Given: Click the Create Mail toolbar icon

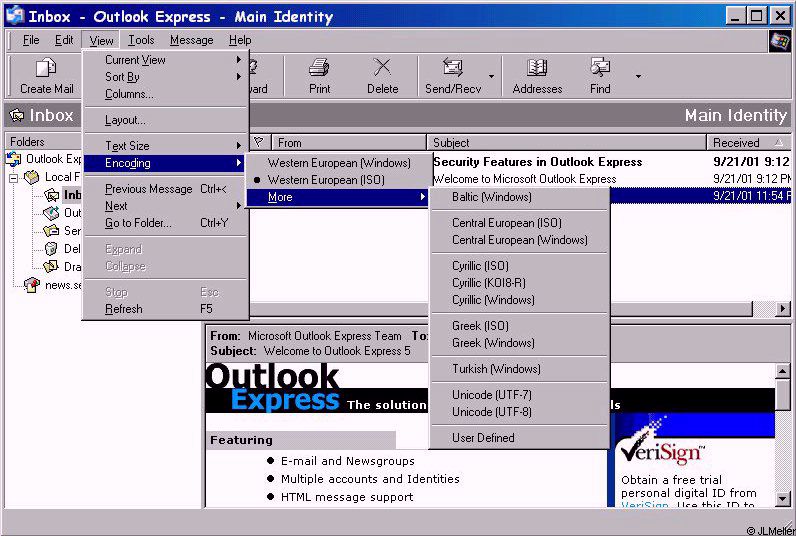Looking at the screenshot, I should (x=46, y=68).
